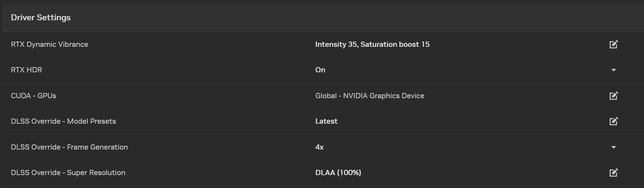Open the Frame Generation dropdown arrow

pyautogui.click(x=614, y=147)
